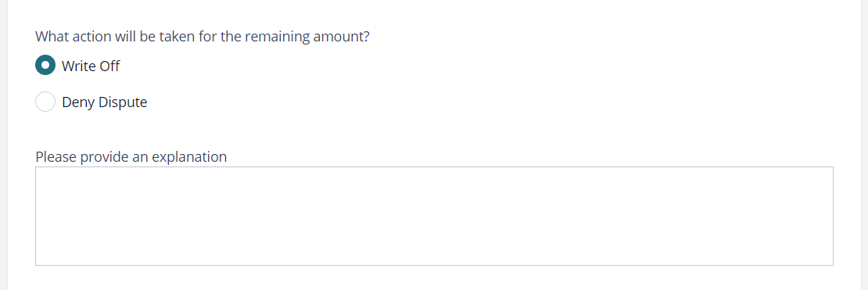Select the Write Off radio button

coord(45,66)
